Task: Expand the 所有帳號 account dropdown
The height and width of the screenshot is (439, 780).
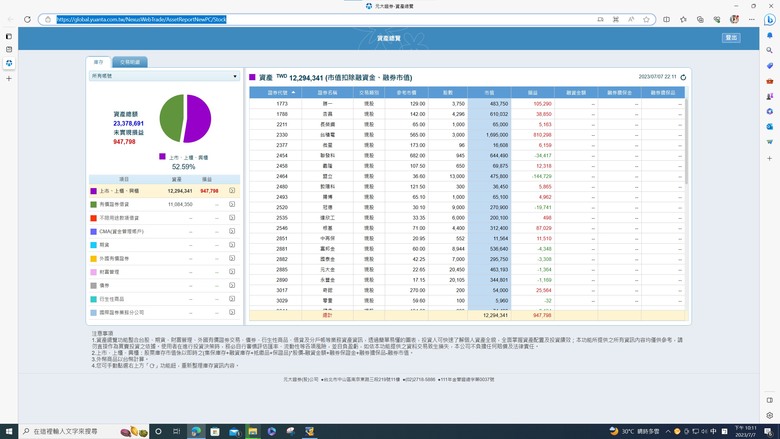Action: (x=164, y=76)
